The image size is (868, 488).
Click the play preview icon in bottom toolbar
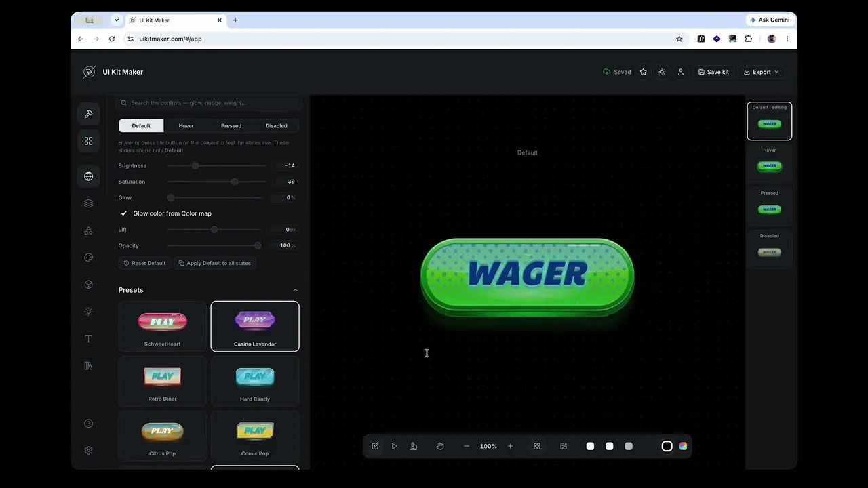[394, 446]
